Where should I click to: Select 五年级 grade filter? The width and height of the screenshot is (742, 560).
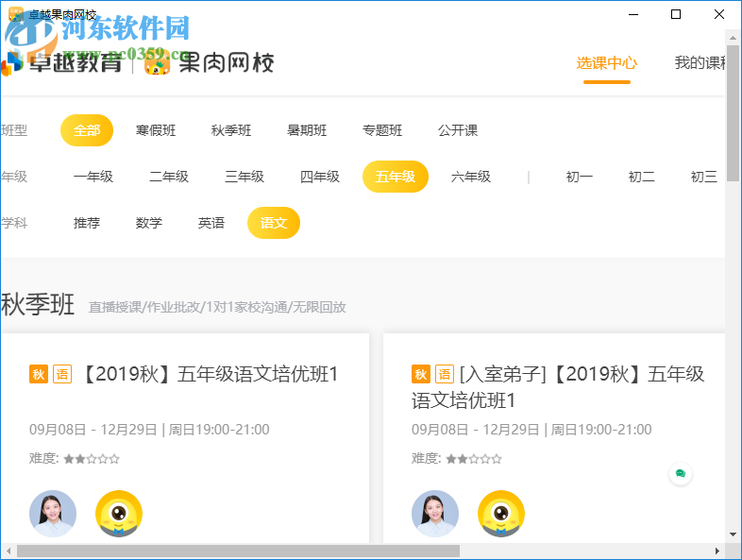click(395, 177)
